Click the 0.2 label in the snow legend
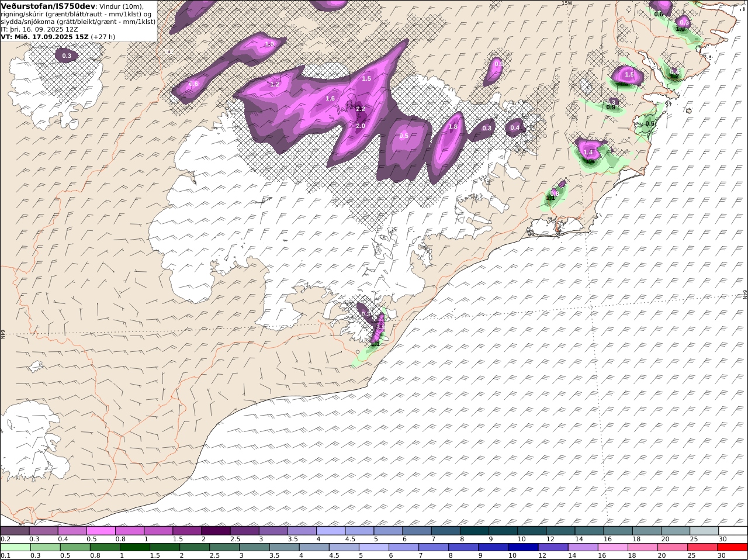 (x=5, y=539)
